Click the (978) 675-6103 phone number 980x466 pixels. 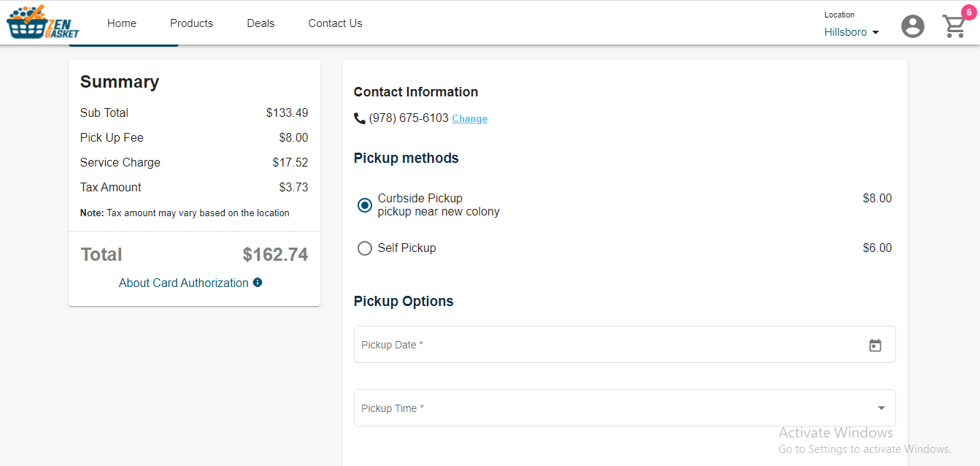point(409,118)
